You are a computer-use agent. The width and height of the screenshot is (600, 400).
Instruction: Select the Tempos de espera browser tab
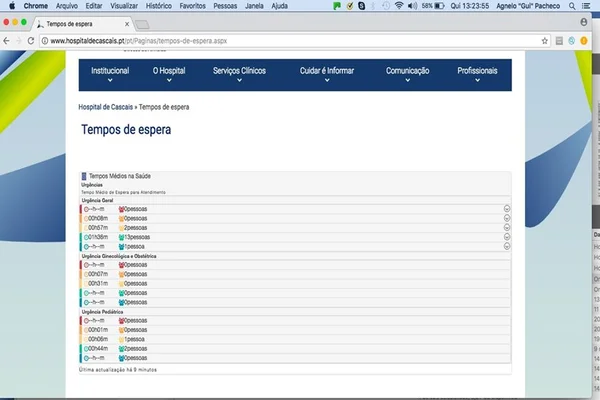click(x=82, y=24)
